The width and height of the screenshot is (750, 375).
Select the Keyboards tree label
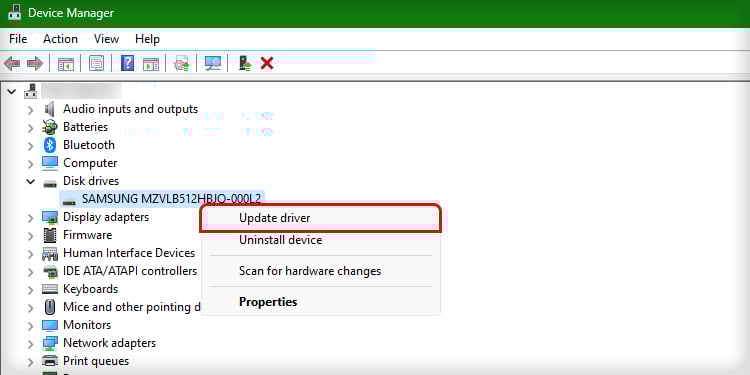[90, 289]
